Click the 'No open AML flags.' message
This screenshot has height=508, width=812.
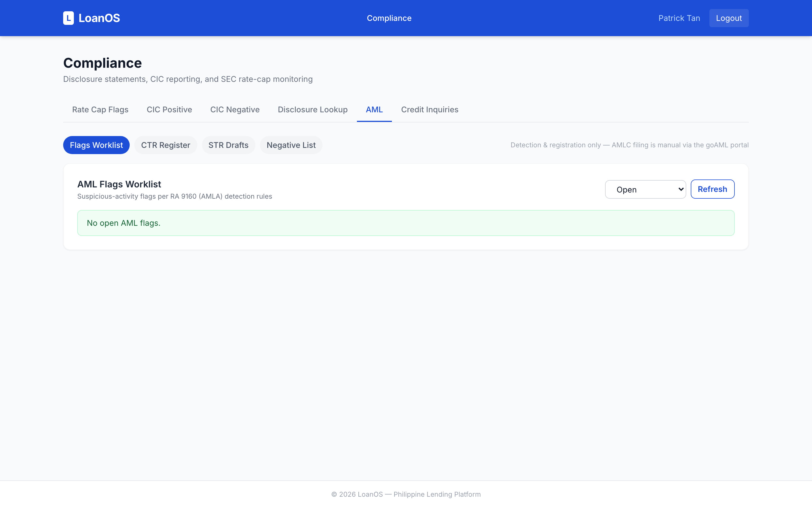(x=406, y=223)
